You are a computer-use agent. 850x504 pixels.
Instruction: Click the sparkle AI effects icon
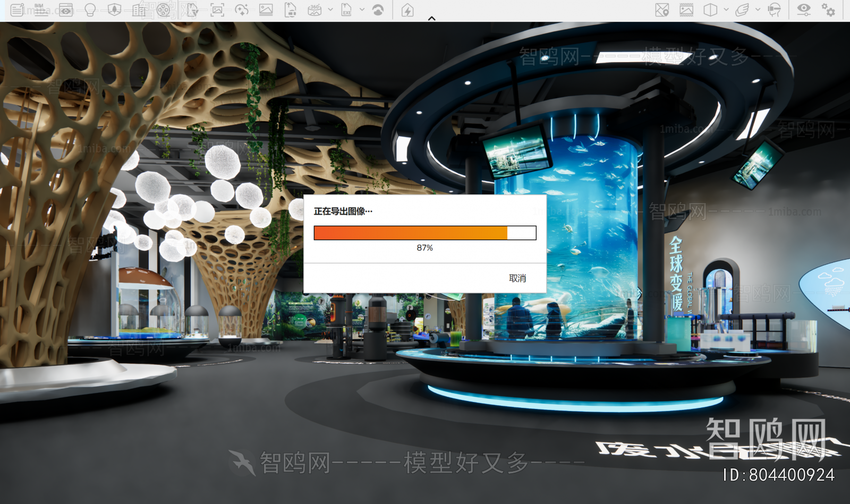click(242, 10)
